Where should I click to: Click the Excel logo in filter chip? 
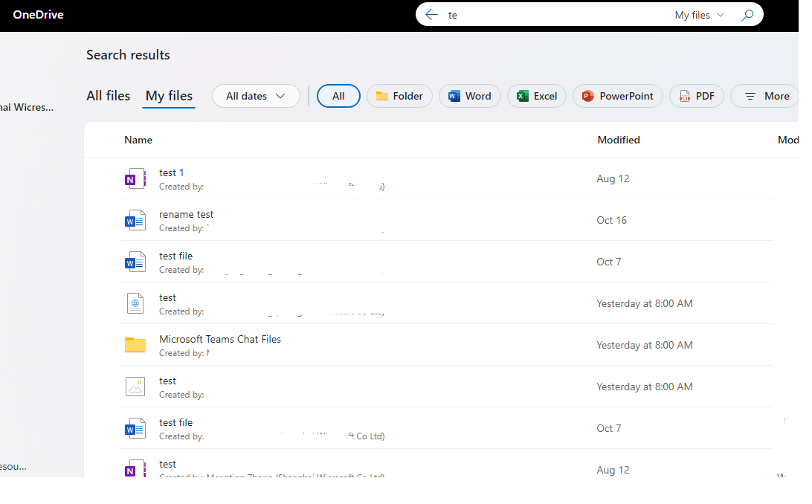pos(523,96)
